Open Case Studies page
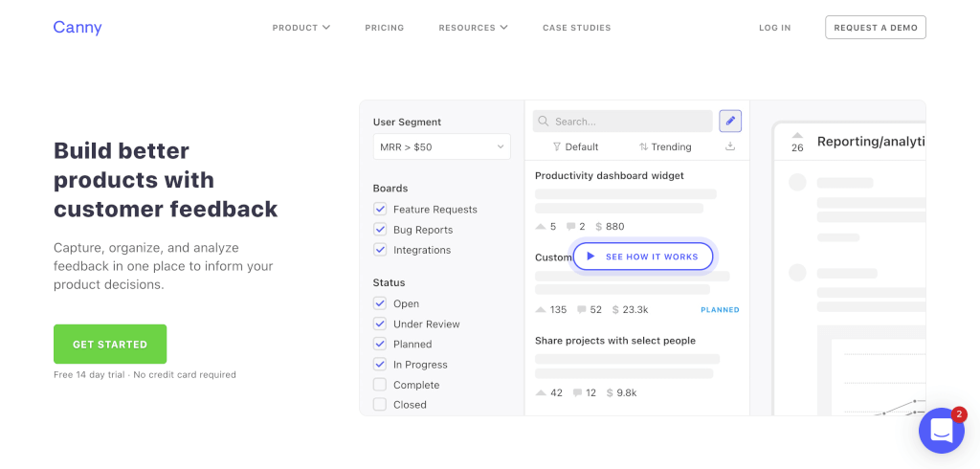The height and width of the screenshot is (469, 980). (576, 28)
